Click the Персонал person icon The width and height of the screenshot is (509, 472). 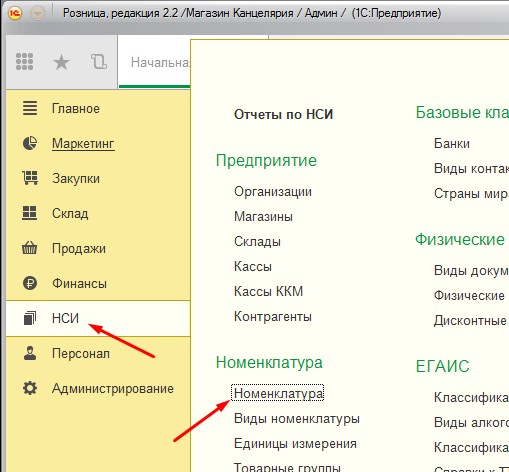click(30, 353)
